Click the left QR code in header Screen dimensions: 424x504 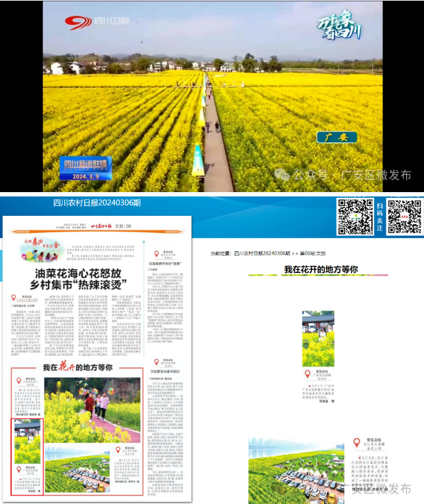pos(356,216)
